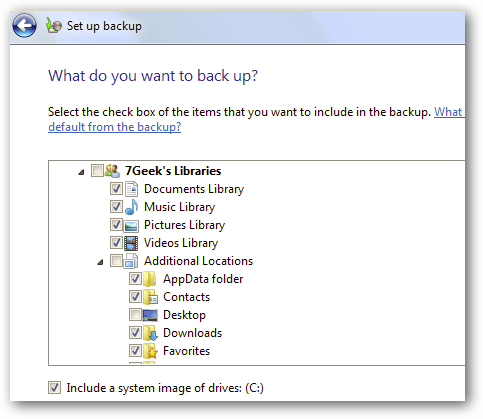483x419 pixels.
Task: Click the Downloads folder icon
Action: 150,333
